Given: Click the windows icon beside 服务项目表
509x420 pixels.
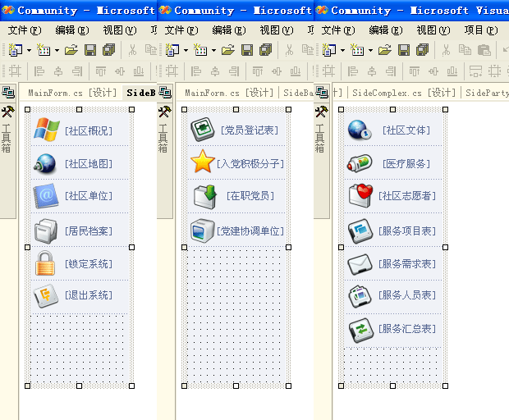Looking at the screenshot, I should point(360,231).
